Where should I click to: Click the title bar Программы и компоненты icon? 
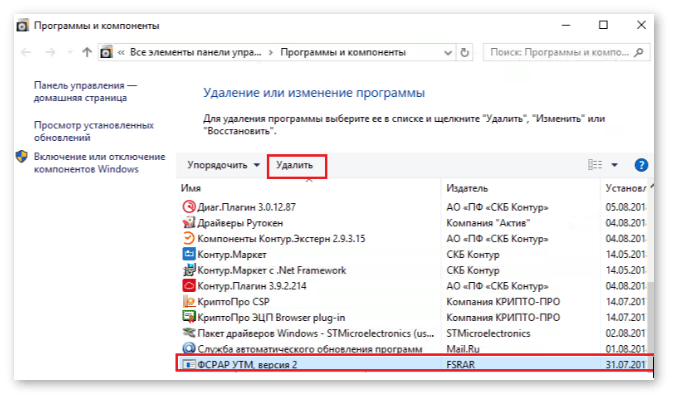[x=22, y=26]
